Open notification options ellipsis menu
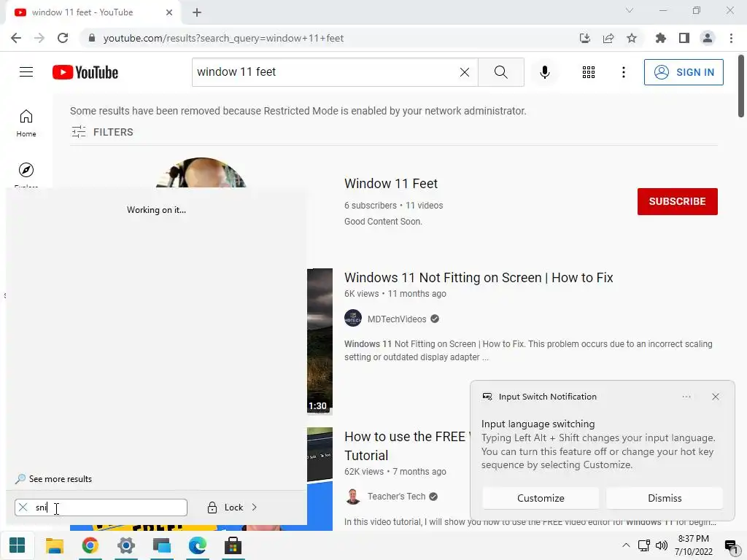 pos(686,397)
